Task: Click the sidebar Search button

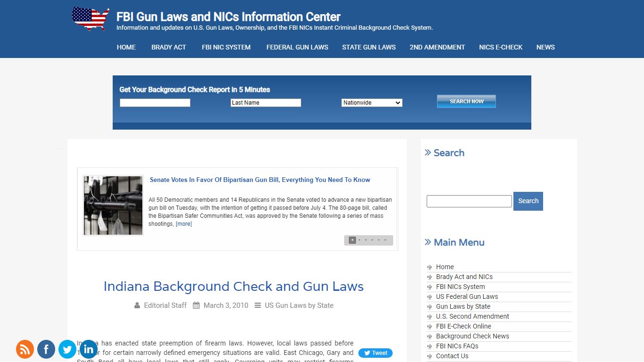Action: 528,201
